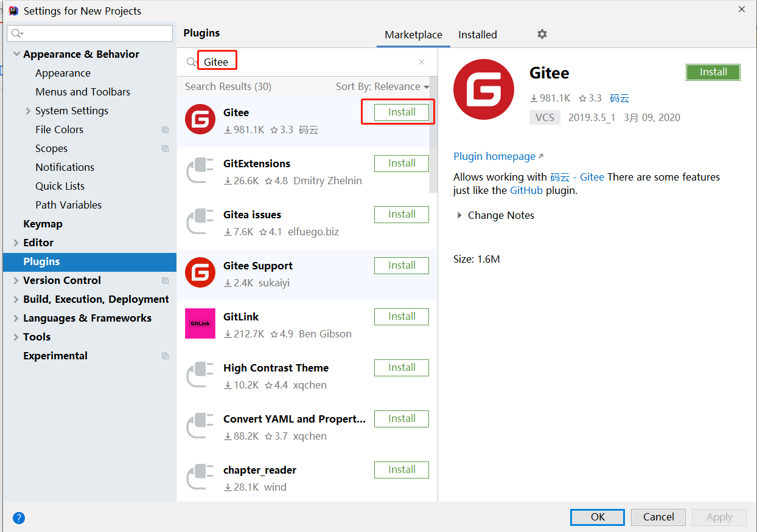The width and height of the screenshot is (757, 532).
Task: Click the Gitee logo in the search results
Action: click(x=200, y=119)
